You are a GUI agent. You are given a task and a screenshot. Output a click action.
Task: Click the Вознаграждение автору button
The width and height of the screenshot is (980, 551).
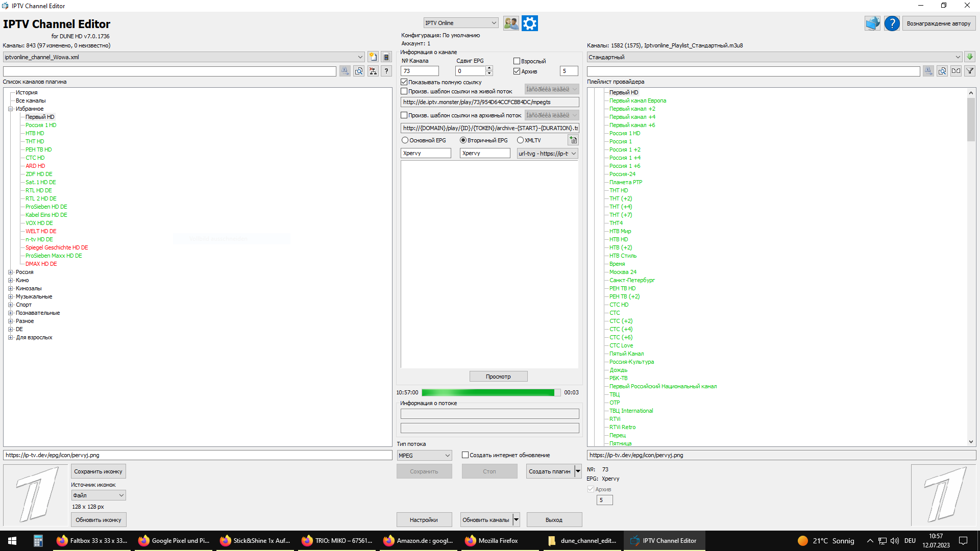click(x=939, y=23)
